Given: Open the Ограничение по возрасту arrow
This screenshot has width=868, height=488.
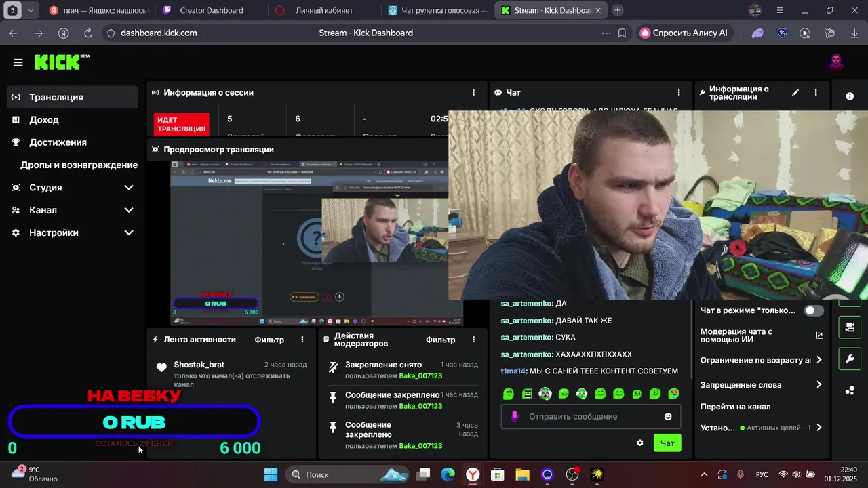Looking at the screenshot, I should coord(819,360).
